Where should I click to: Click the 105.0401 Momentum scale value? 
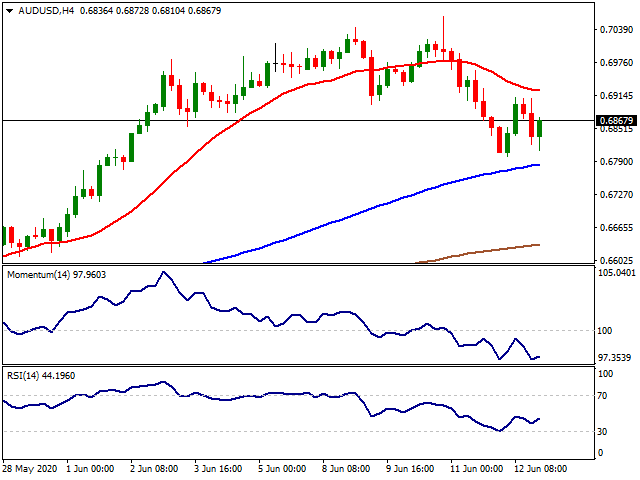tap(617, 273)
